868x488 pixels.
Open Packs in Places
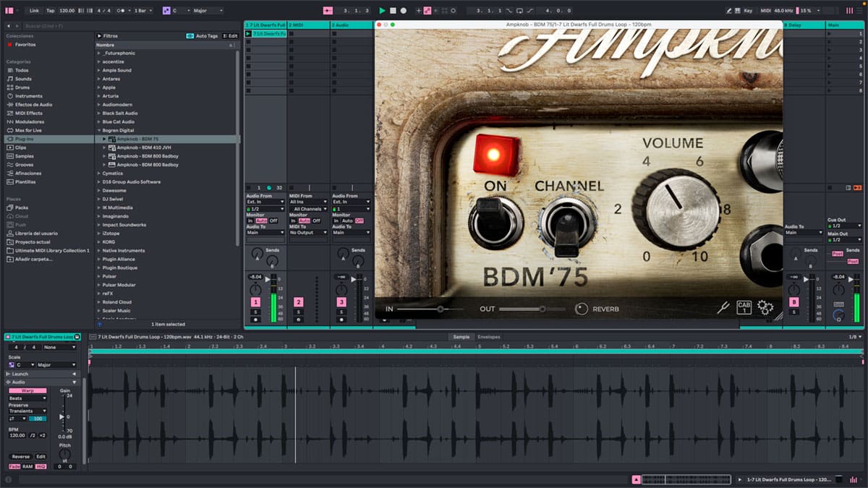(21, 207)
